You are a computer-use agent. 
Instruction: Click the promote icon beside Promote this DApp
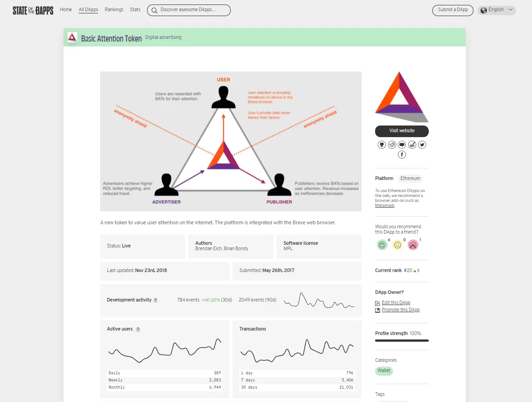[x=377, y=310]
